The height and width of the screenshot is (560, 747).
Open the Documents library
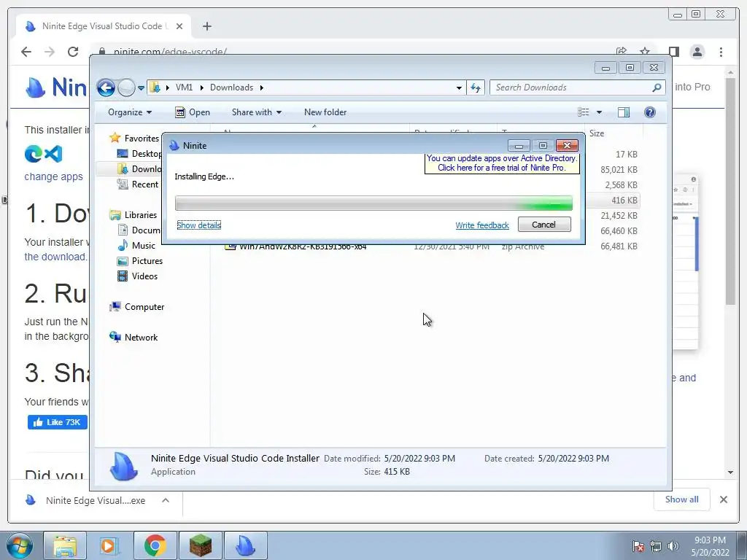tap(139, 230)
